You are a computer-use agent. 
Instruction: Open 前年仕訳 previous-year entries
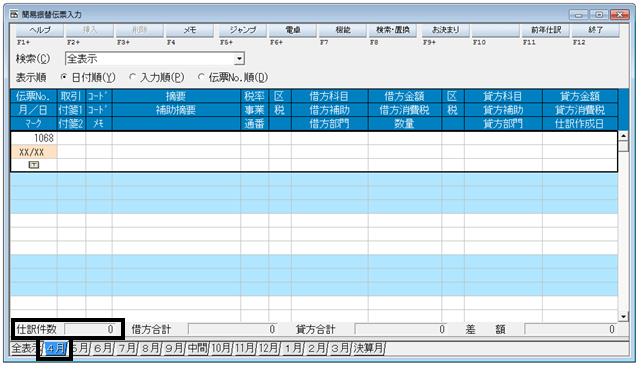[x=545, y=30]
